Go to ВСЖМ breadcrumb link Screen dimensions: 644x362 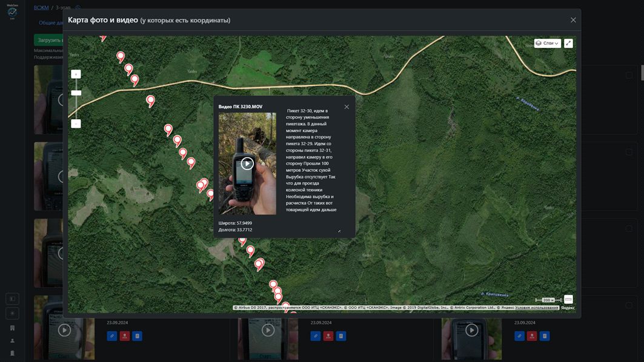point(41,7)
